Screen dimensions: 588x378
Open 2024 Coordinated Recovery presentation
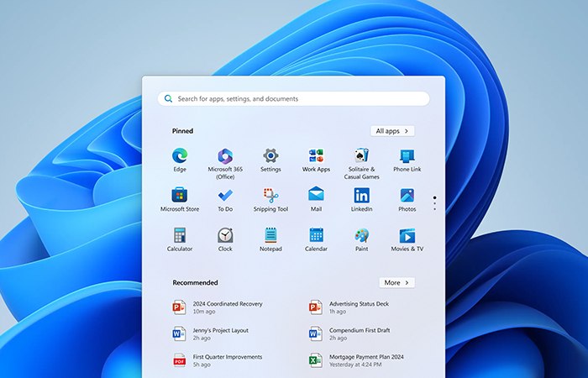tap(218, 307)
